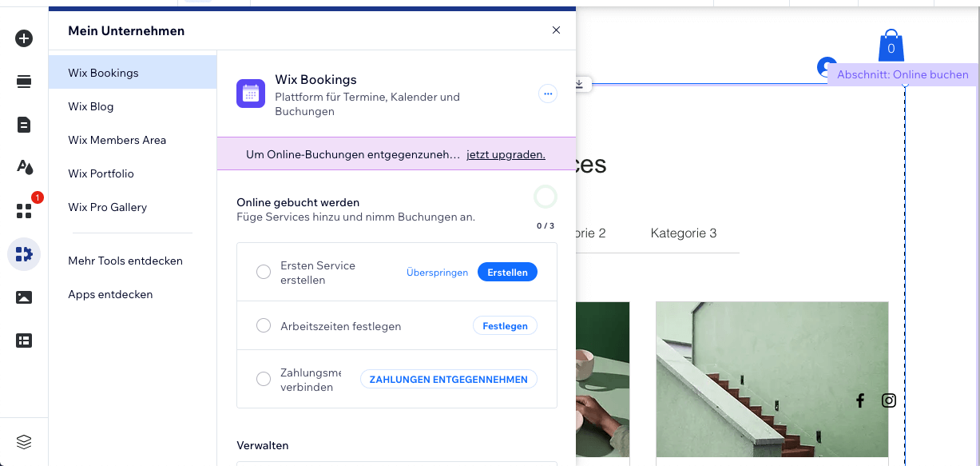Open the Site Design text-and-drop icon
980x466 pixels.
[x=24, y=167]
